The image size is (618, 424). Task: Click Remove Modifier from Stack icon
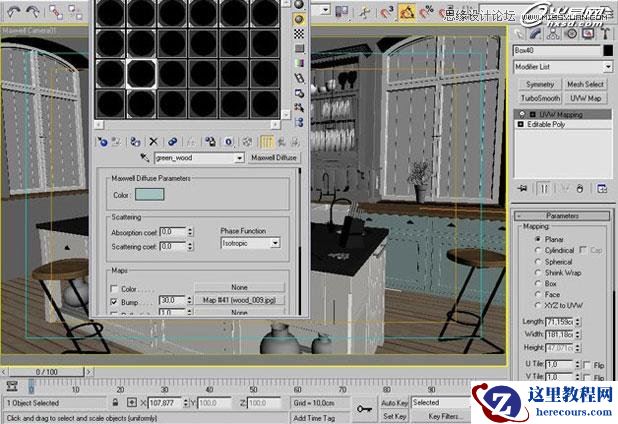click(580, 188)
